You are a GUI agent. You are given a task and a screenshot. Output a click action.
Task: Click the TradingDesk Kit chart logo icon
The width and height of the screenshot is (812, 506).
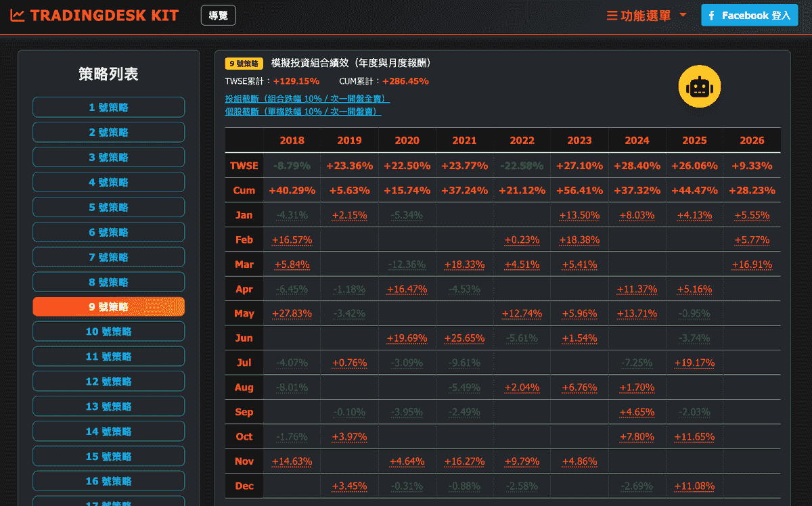click(18, 15)
